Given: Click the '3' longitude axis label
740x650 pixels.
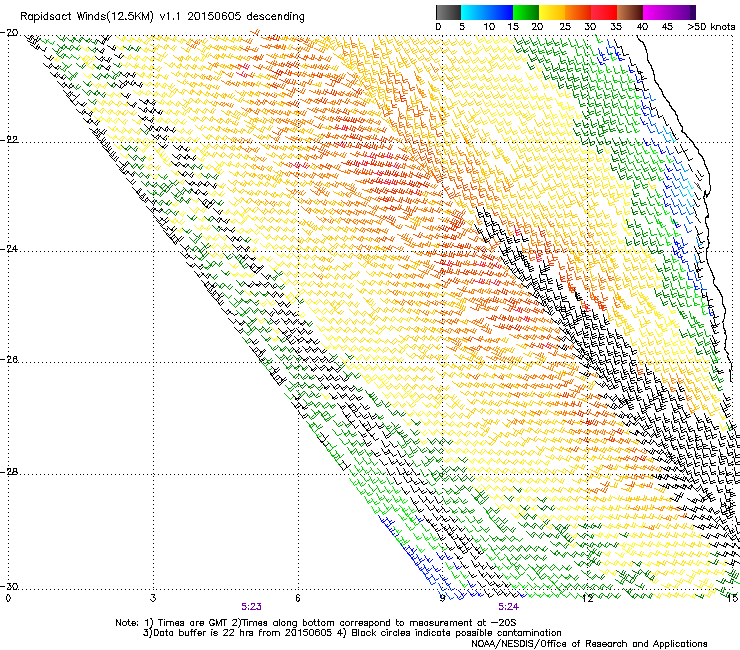Looking at the screenshot, I should click(x=153, y=598).
